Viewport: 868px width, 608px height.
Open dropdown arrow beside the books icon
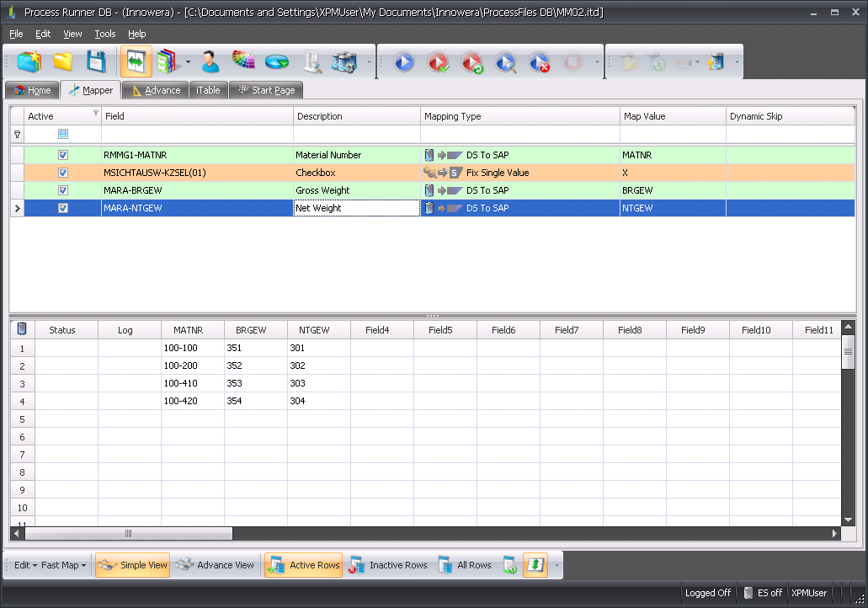(189, 61)
